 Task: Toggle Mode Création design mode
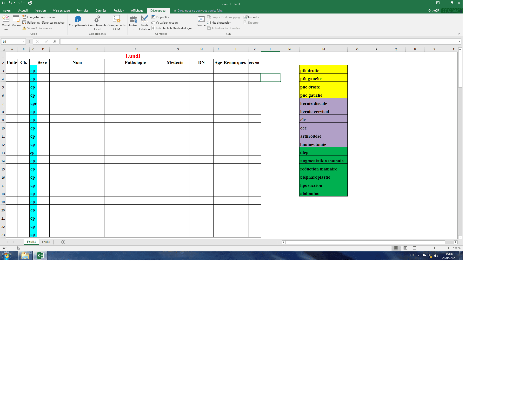pos(144,22)
